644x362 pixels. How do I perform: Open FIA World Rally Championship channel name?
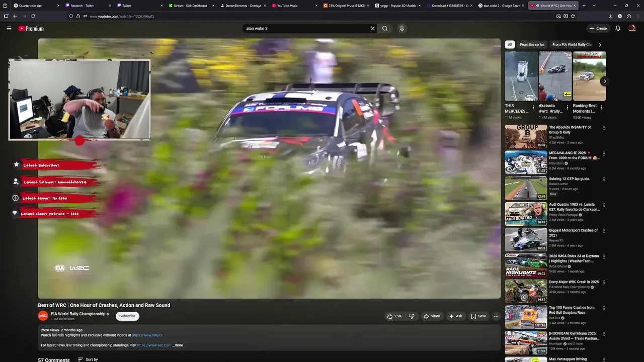coord(78,314)
